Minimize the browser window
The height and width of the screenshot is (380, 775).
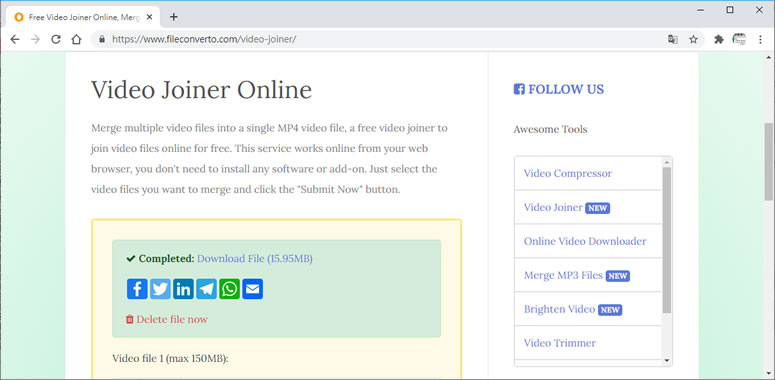pos(700,10)
